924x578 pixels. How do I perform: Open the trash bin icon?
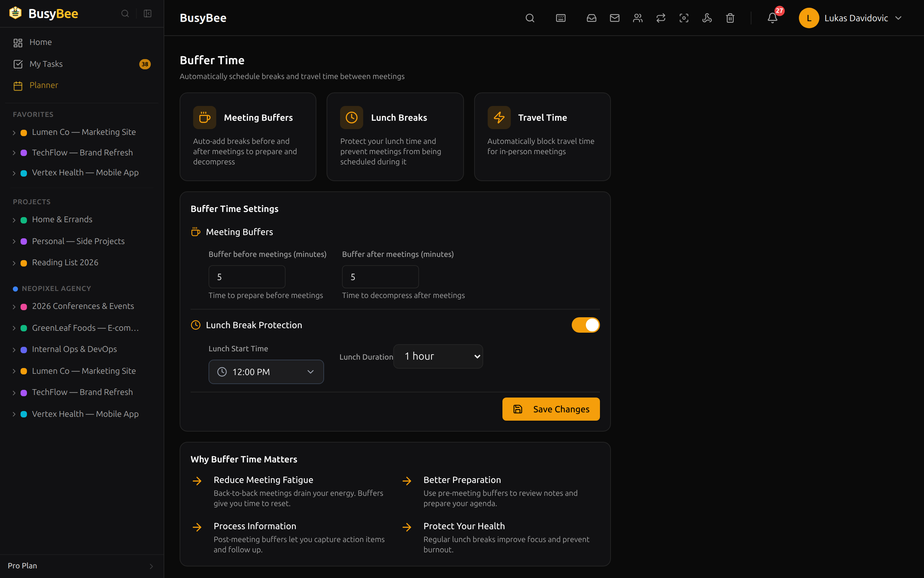click(x=730, y=18)
